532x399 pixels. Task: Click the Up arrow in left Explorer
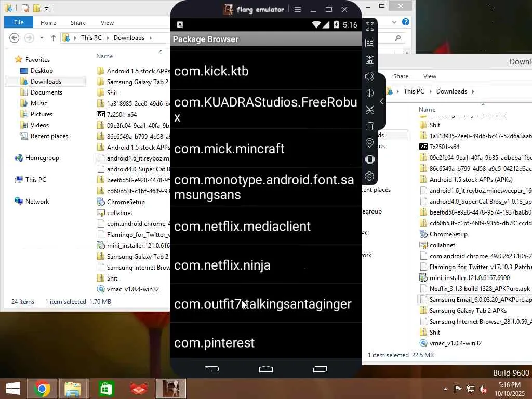[54, 37]
